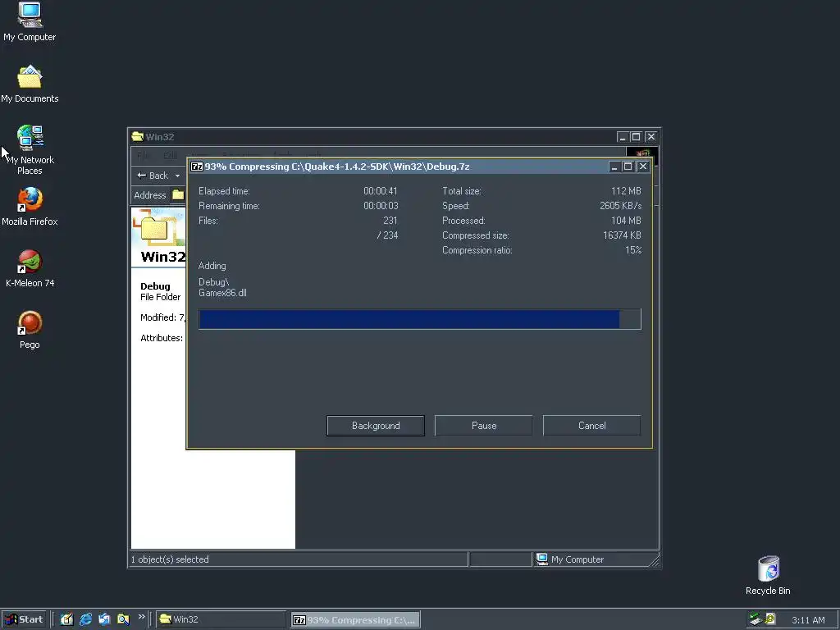Launch the magnifier folder quick launch icon
The width and height of the screenshot is (840, 630).
(x=123, y=619)
